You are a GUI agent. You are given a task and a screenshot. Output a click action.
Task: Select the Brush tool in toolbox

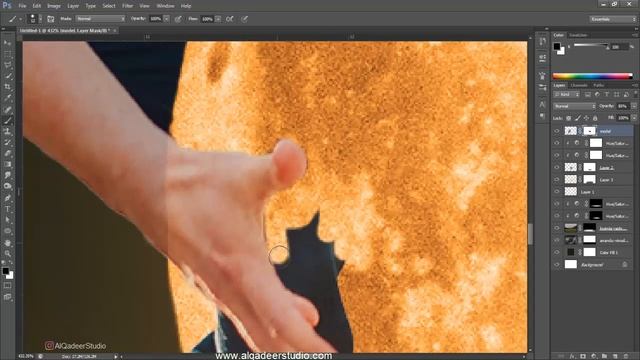[x=7, y=120]
